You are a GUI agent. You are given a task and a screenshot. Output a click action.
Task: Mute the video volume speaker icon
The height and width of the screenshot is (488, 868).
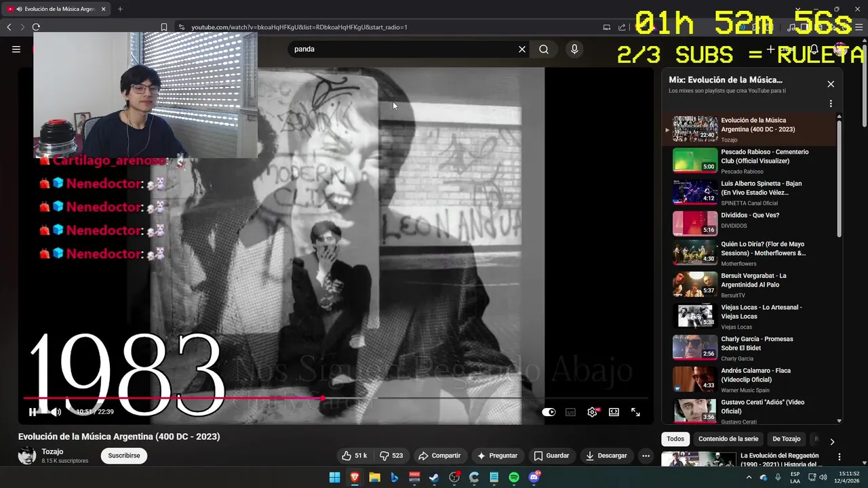[56, 412]
